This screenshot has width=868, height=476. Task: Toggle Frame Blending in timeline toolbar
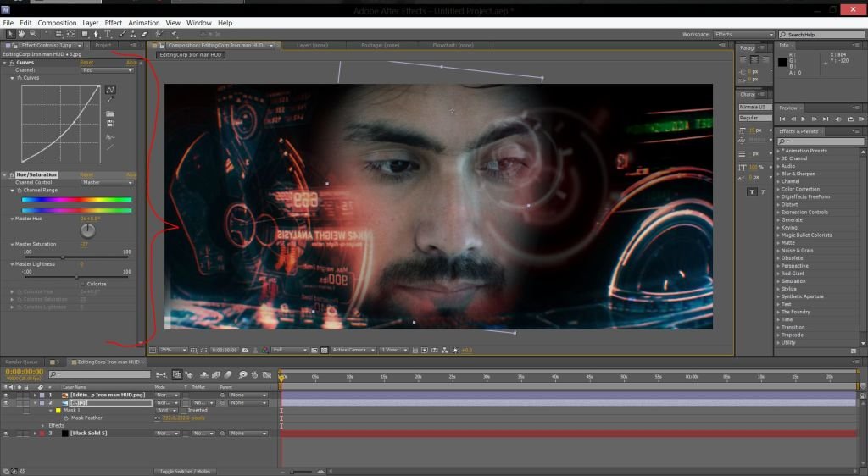[x=216, y=375]
